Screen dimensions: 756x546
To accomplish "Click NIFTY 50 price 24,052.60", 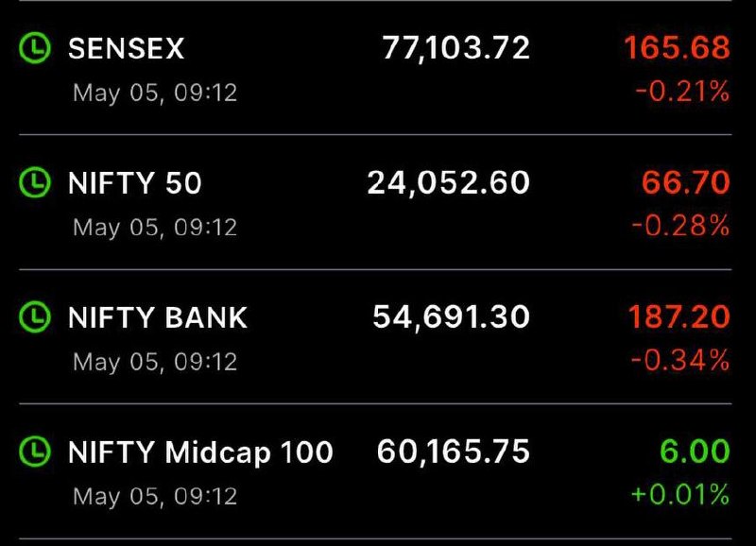I will (448, 183).
